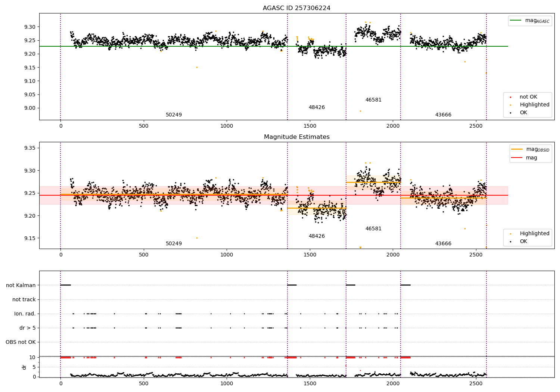Click obsid label '48426' in top plot
The height and width of the screenshot is (392, 560).
317,108
